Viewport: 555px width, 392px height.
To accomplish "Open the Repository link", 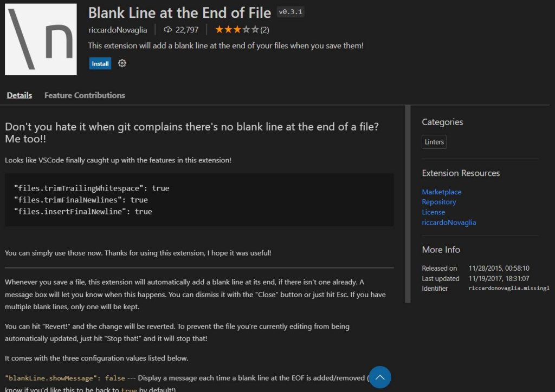I will [438, 202].
